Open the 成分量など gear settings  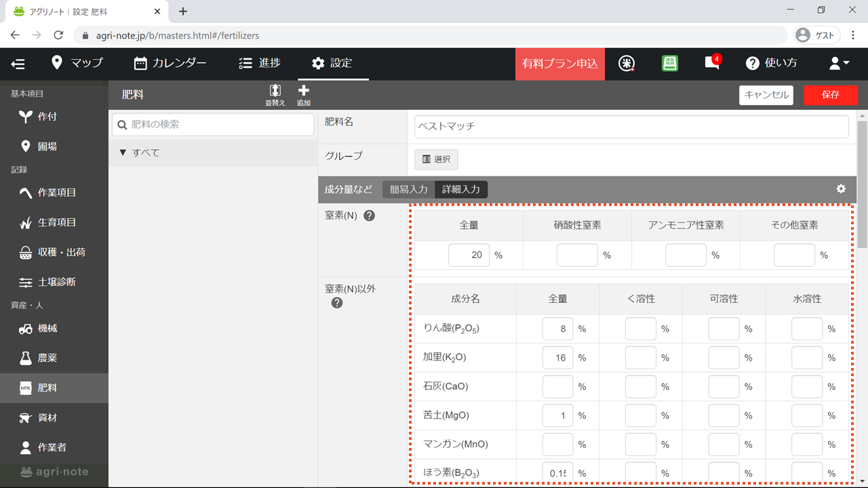841,189
